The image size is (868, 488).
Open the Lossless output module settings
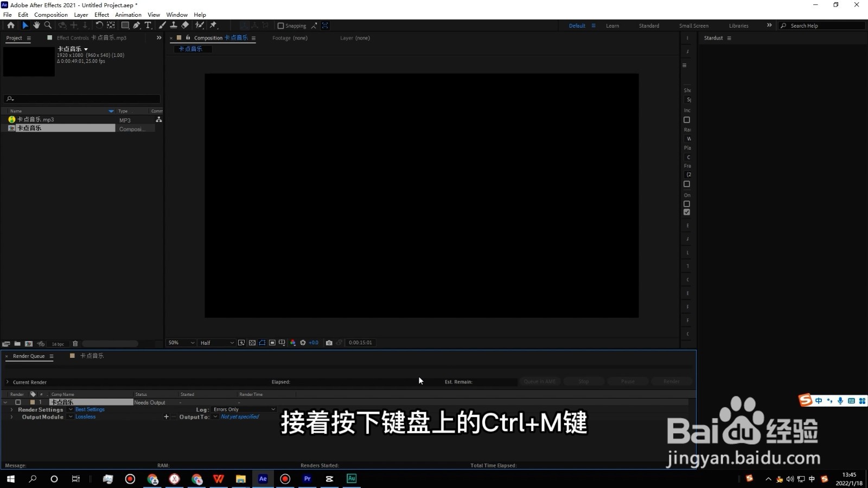coord(85,417)
